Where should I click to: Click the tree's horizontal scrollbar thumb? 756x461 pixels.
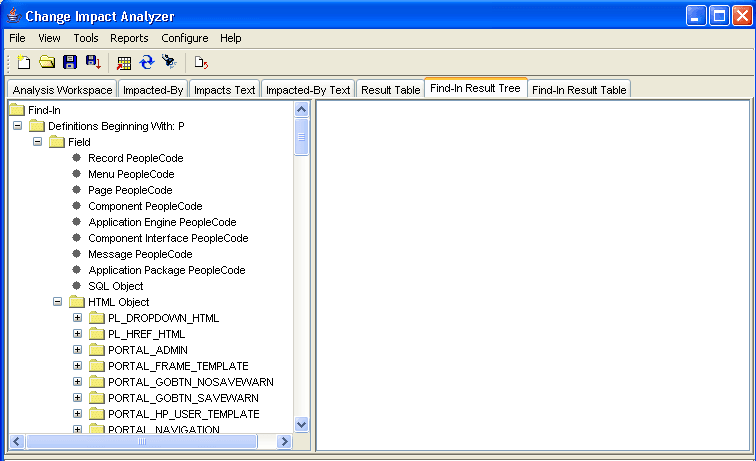click(142, 441)
